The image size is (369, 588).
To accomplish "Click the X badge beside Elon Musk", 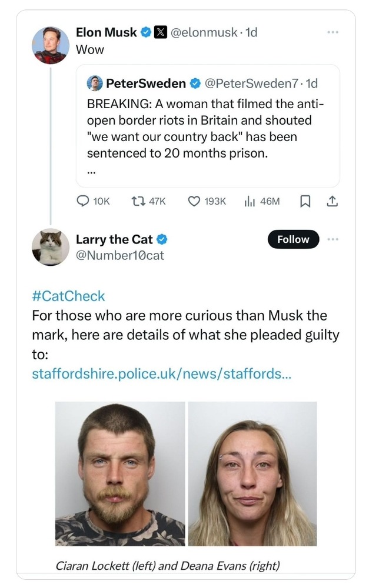I will click(x=159, y=33).
